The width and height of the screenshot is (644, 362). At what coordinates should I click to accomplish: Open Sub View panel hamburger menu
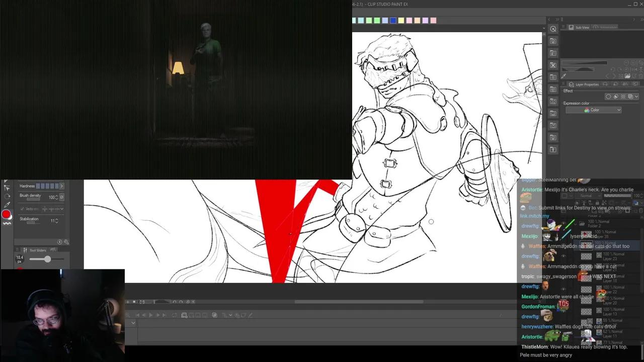coord(564,27)
